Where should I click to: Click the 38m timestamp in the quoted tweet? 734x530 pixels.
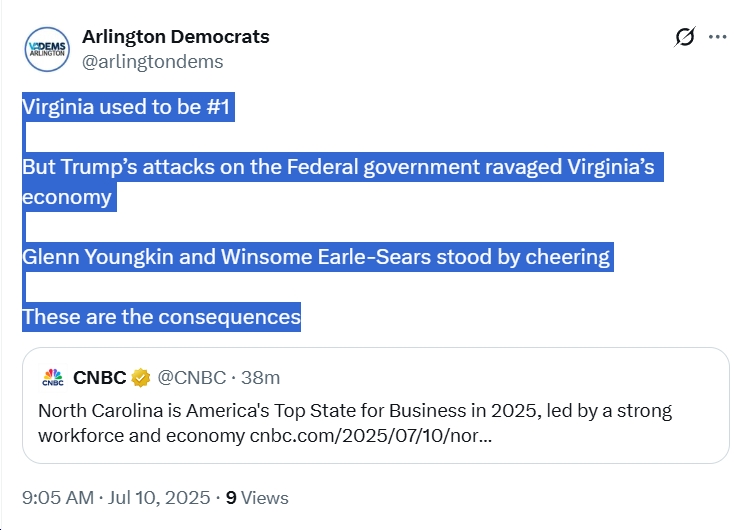point(260,377)
